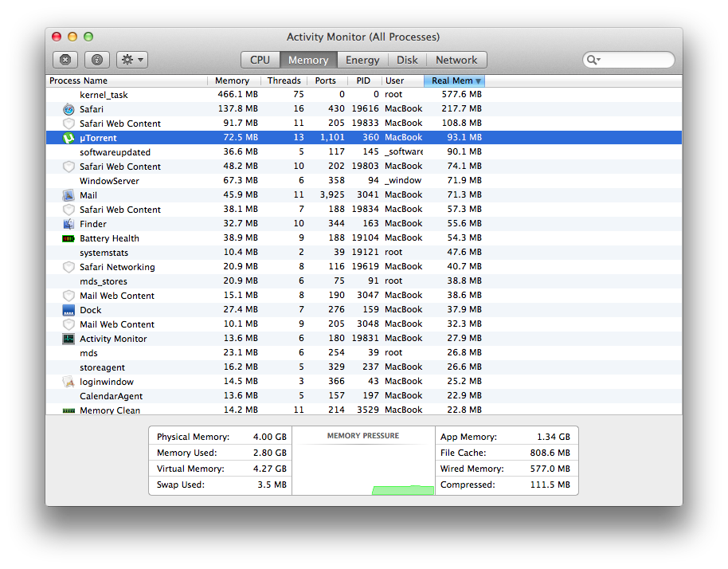Click the Memory Clean RAM icon
Image resolution: width=728 pixels, height=569 pixels.
tap(68, 410)
